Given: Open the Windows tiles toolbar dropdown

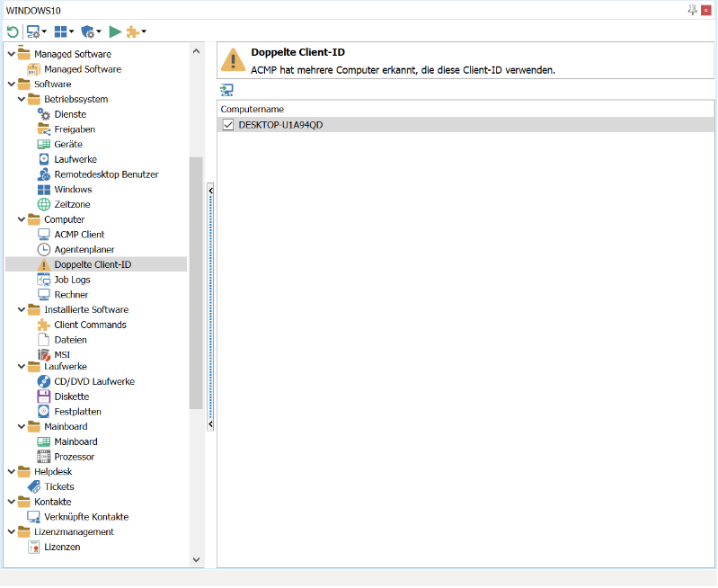Looking at the screenshot, I should tap(64, 31).
